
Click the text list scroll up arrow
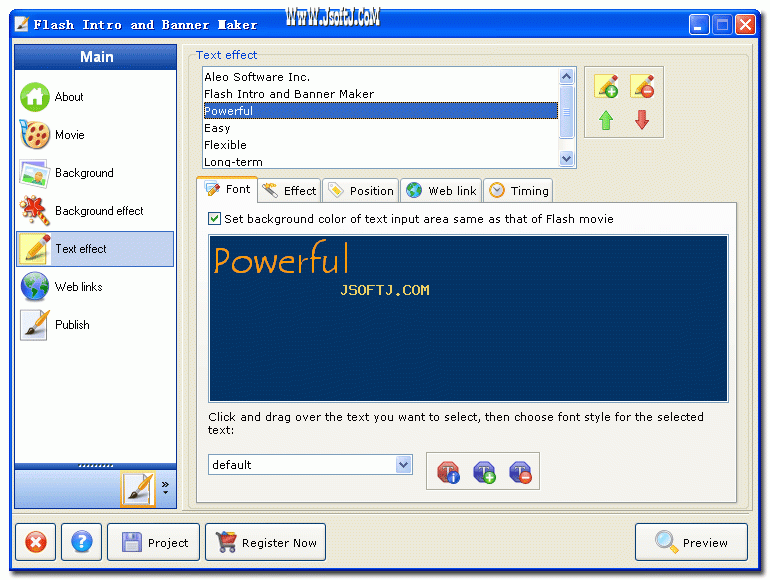pos(566,76)
